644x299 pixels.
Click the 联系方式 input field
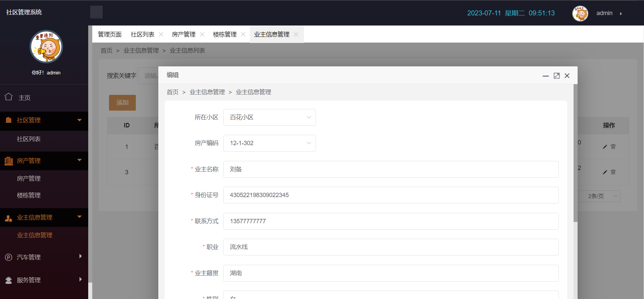pos(391,221)
